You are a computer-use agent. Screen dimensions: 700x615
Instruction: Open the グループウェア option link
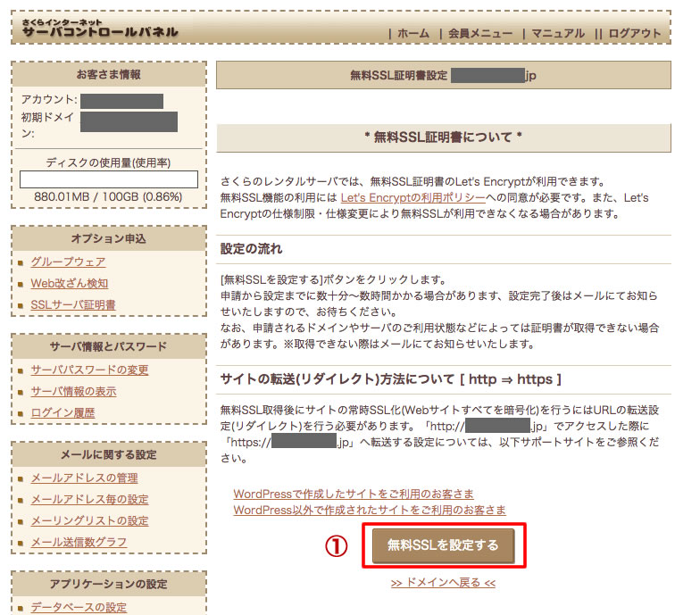tap(68, 262)
